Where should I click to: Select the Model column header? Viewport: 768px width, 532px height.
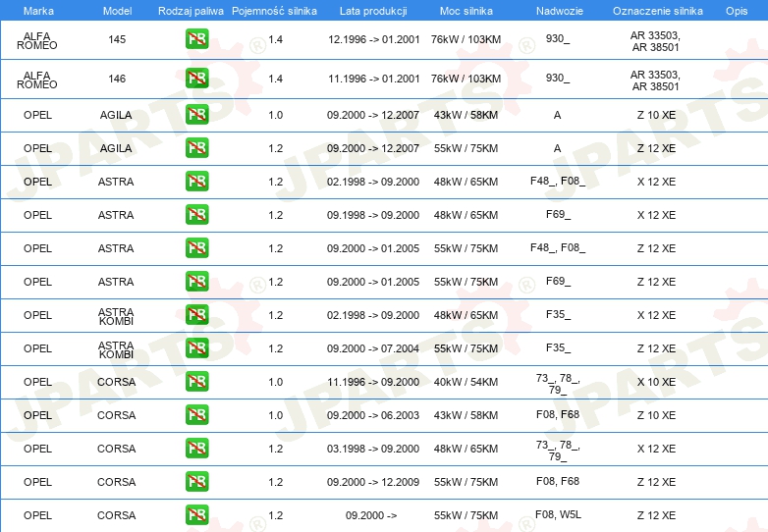[x=117, y=11]
